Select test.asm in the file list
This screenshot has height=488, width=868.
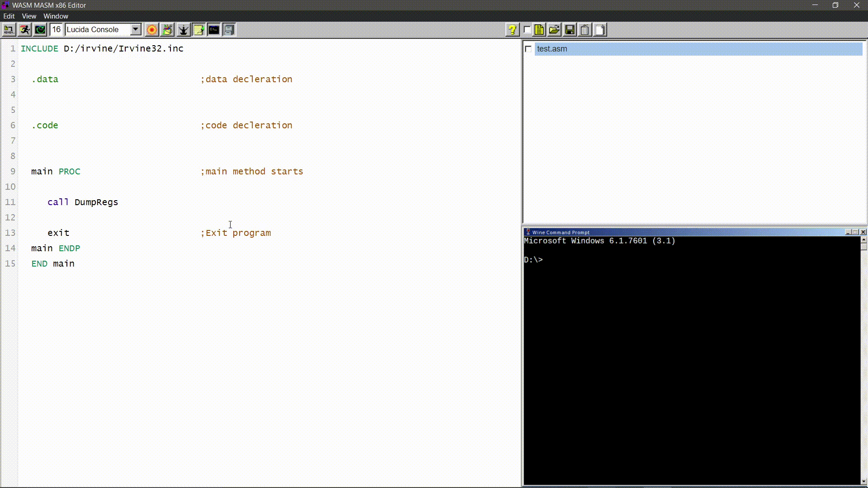point(552,49)
